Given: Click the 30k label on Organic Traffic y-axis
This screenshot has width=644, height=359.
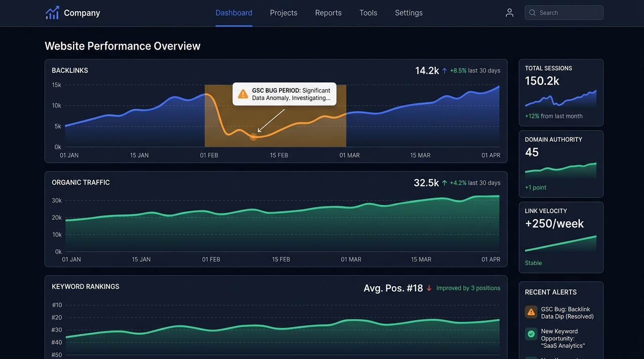Looking at the screenshot, I should point(57,201).
